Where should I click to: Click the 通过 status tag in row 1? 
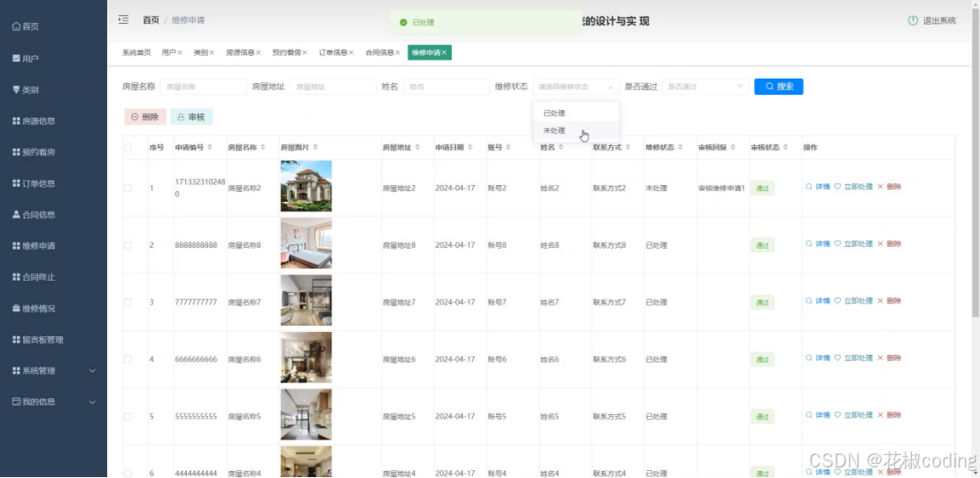click(x=763, y=188)
